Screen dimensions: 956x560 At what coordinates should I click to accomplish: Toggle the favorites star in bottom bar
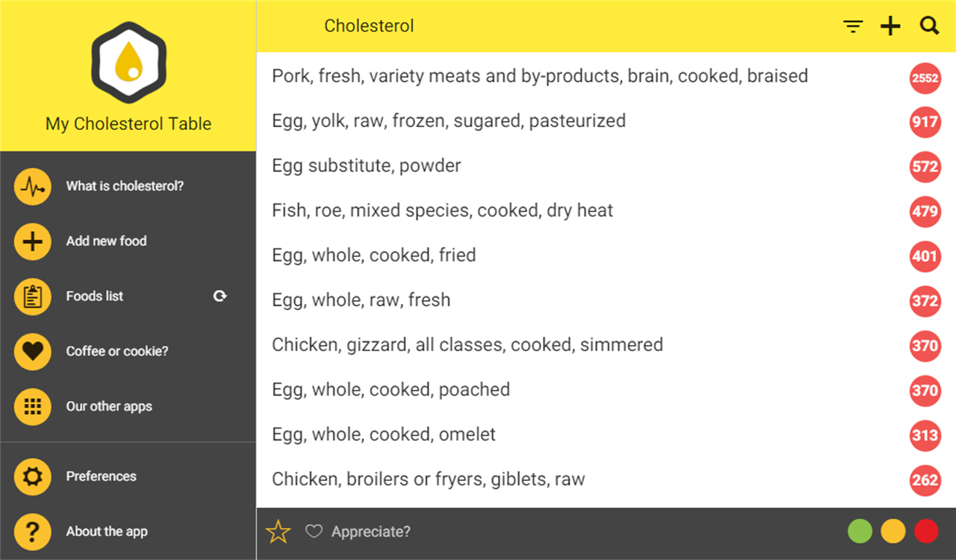click(x=278, y=532)
